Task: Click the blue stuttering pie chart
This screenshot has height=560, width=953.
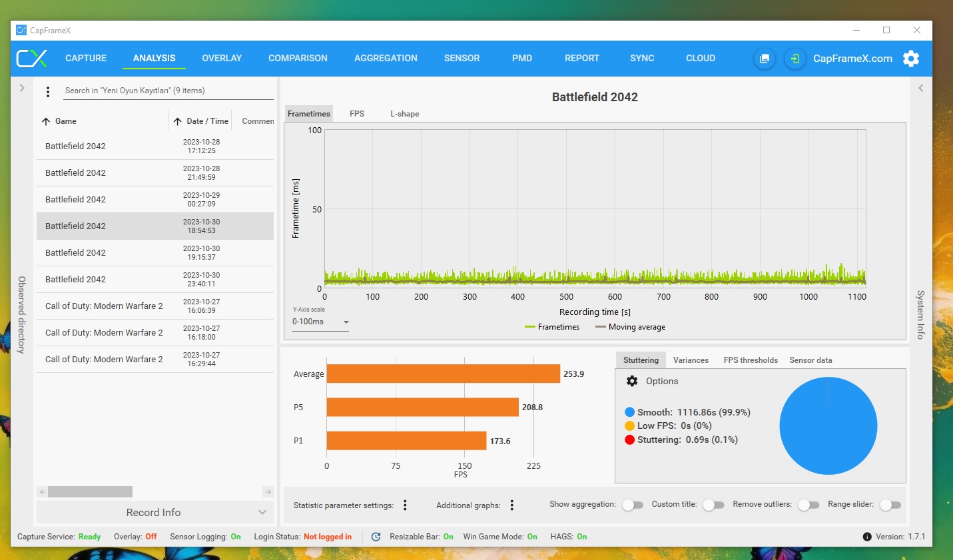Action: point(828,426)
